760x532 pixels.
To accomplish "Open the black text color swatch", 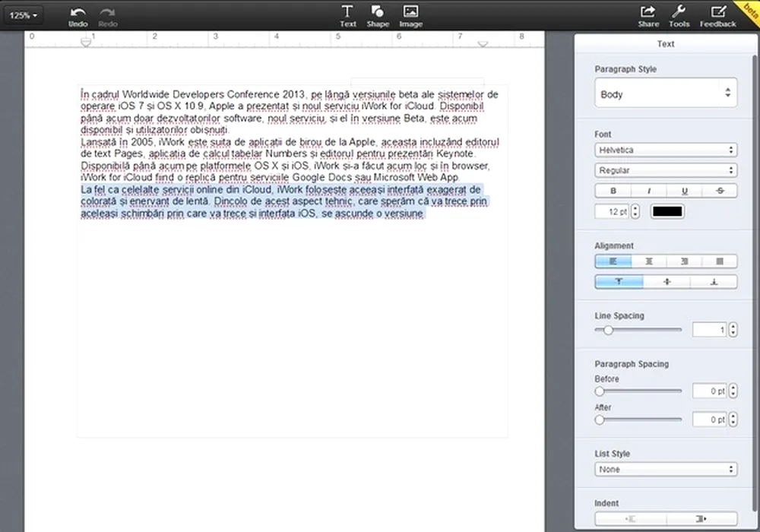I will click(x=667, y=212).
